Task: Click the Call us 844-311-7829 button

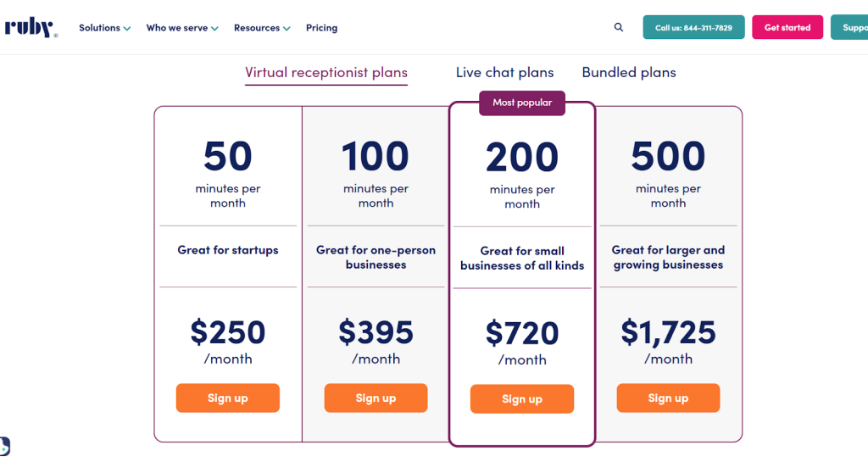Action: pyautogui.click(x=693, y=27)
